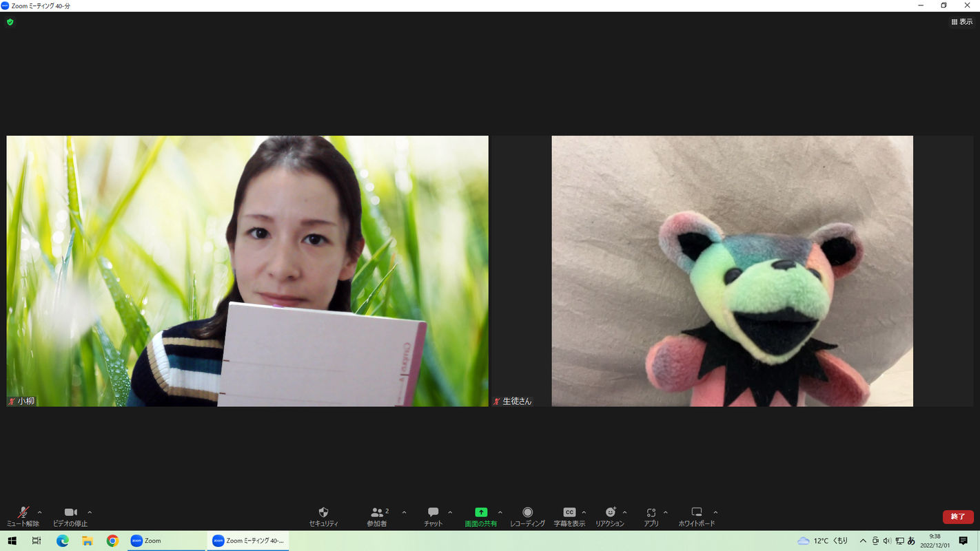The width and height of the screenshot is (980, 551).
Task: Toggle Japanese IME あ indicator
Action: click(x=911, y=541)
